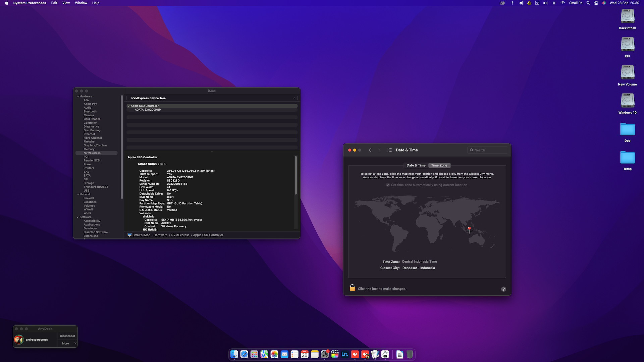Open Spotlight search in menu bar
Screen dimensions: 644x362
(x=588, y=3)
